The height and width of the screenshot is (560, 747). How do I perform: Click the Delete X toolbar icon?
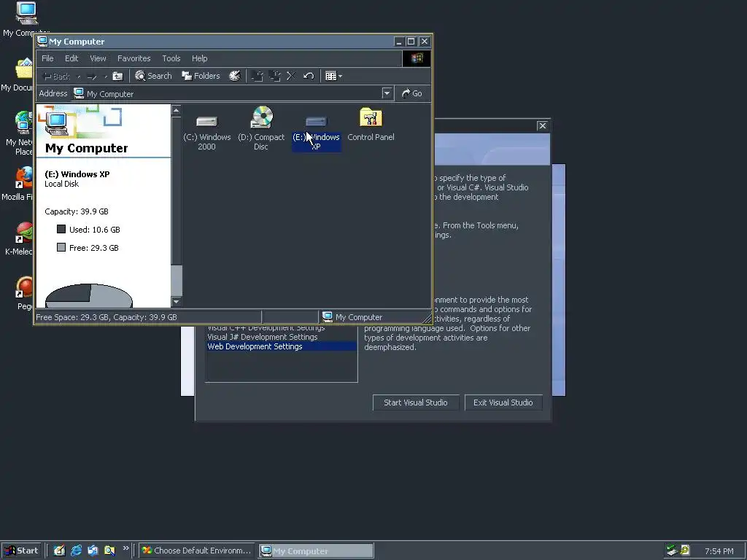point(291,76)
